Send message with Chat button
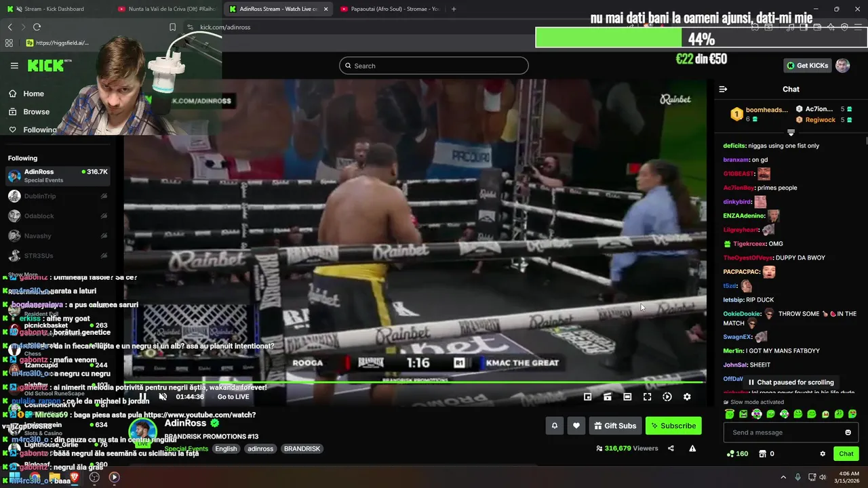 pos(846,453)
